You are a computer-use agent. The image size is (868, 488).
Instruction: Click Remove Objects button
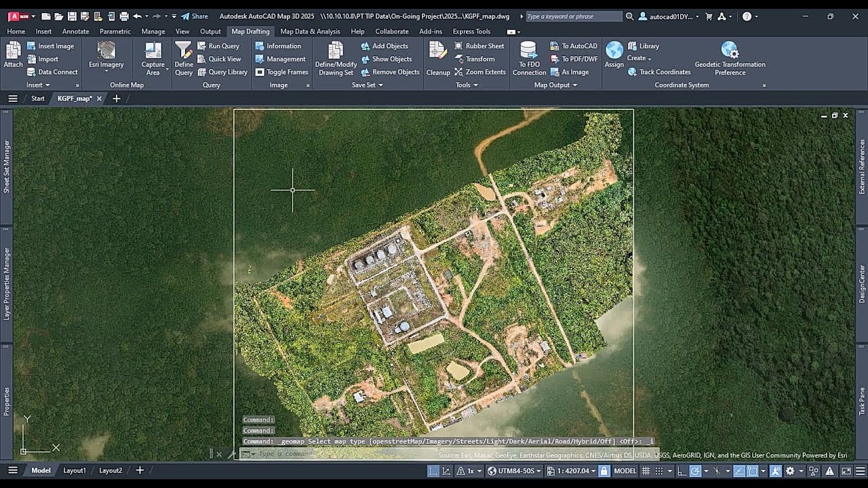[x=390, y=72]
